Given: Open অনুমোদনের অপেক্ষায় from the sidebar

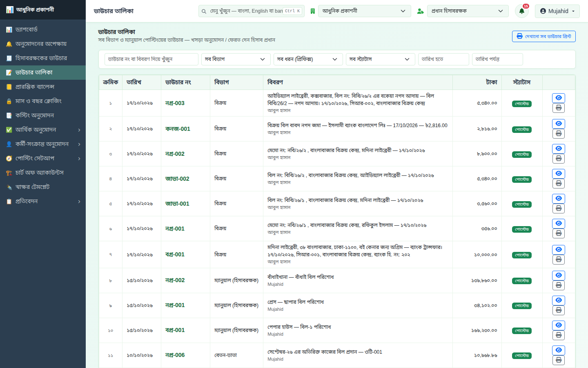Looking at the screenshot, I should pos(43,44).
